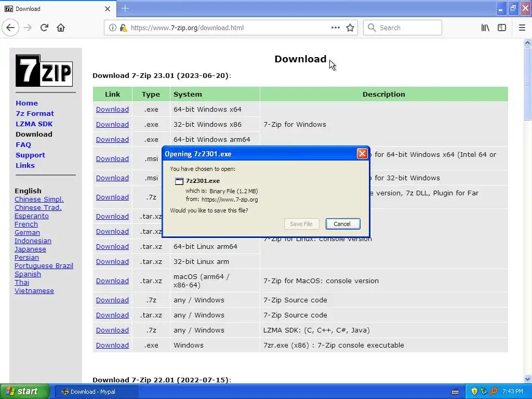Switch language to Spanish
Screen dimensions: 532x399
point(28,274)
